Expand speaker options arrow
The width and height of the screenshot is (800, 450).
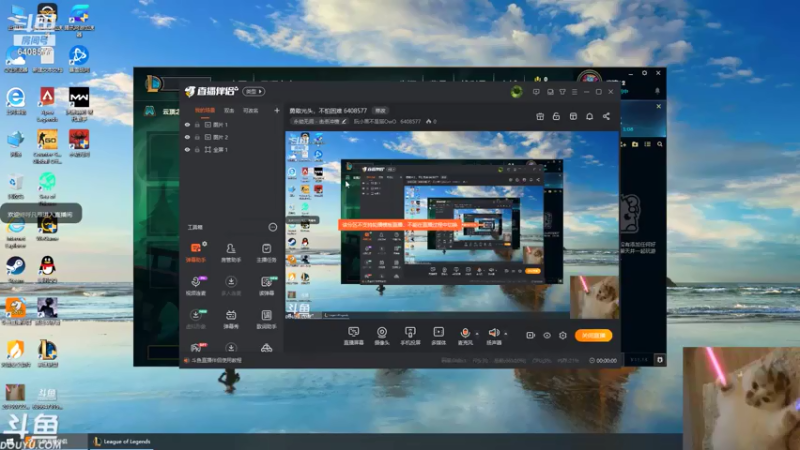(506, 334)
